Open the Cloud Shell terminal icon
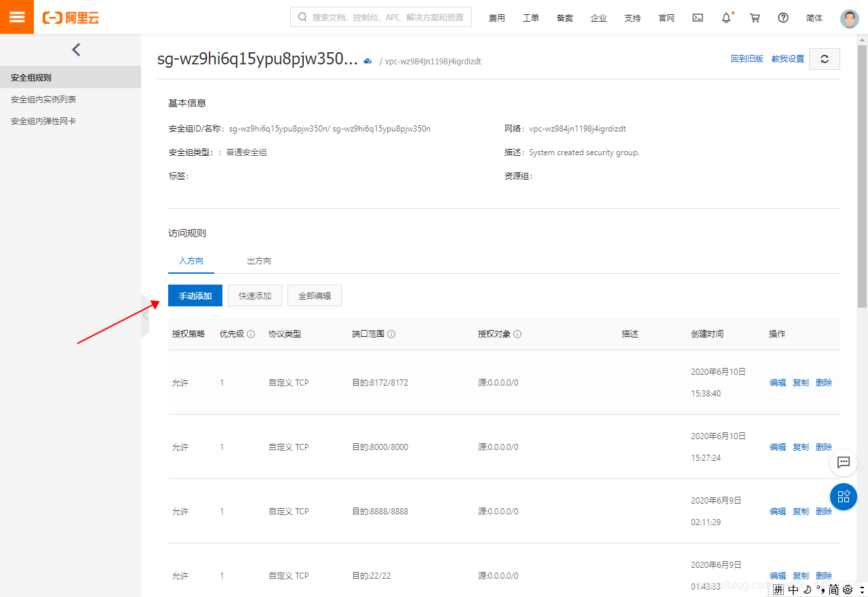868x597 pixels. 698,18
